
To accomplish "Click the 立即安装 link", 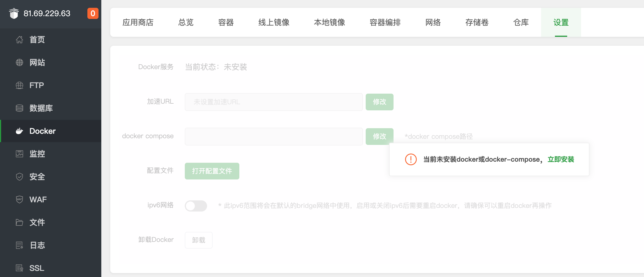I will pos(561,159).
